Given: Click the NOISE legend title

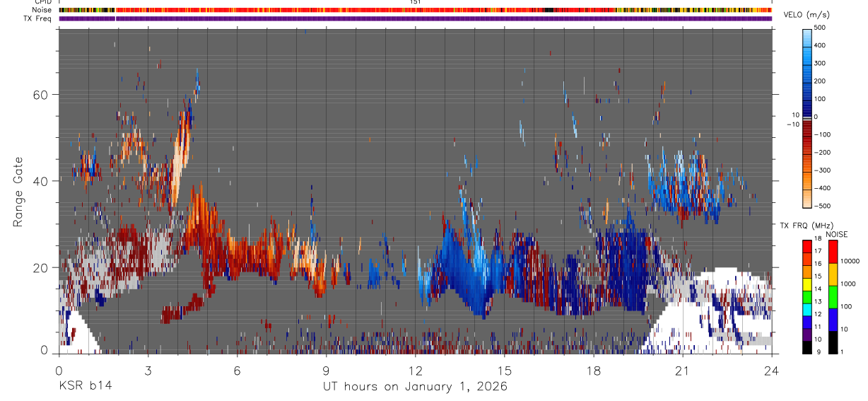Looking at the screenshot, I should (x=836, y=234).
